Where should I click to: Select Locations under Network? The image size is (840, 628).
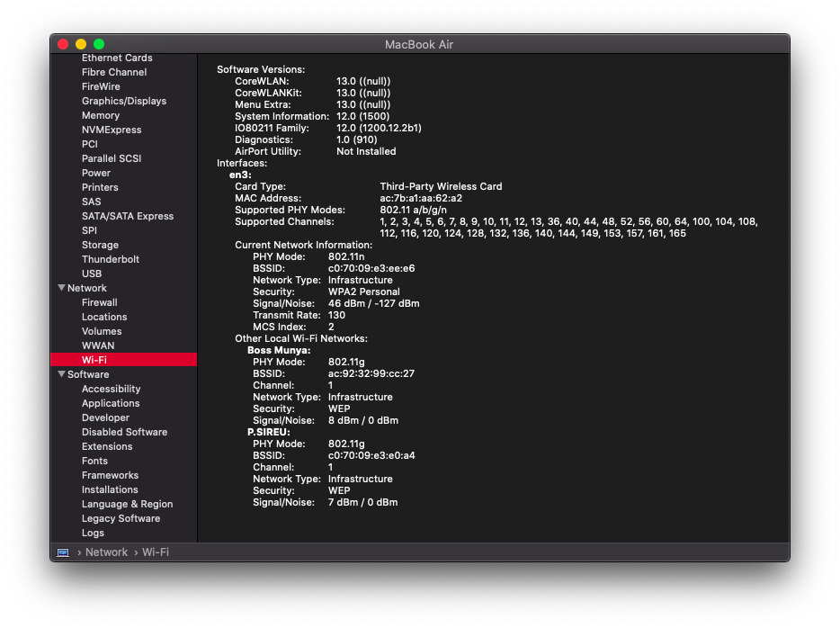click(x=104, y=318)
